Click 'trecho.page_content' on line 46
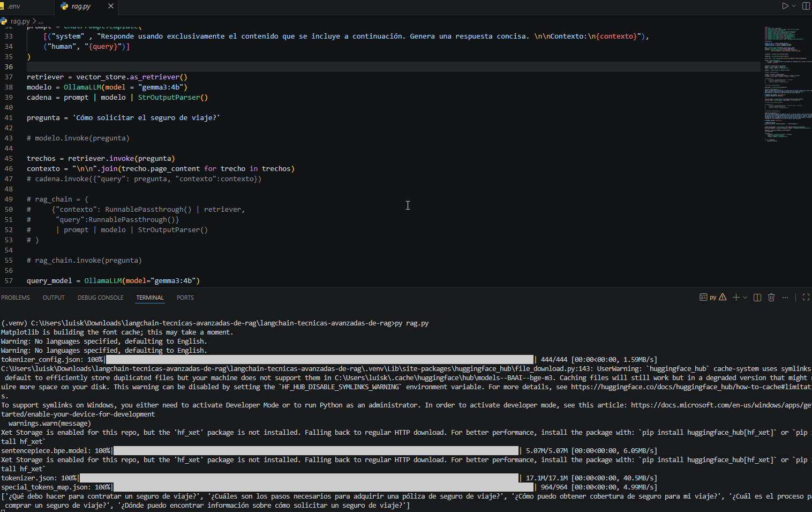The image size is (812, 512). pos(161,169)
